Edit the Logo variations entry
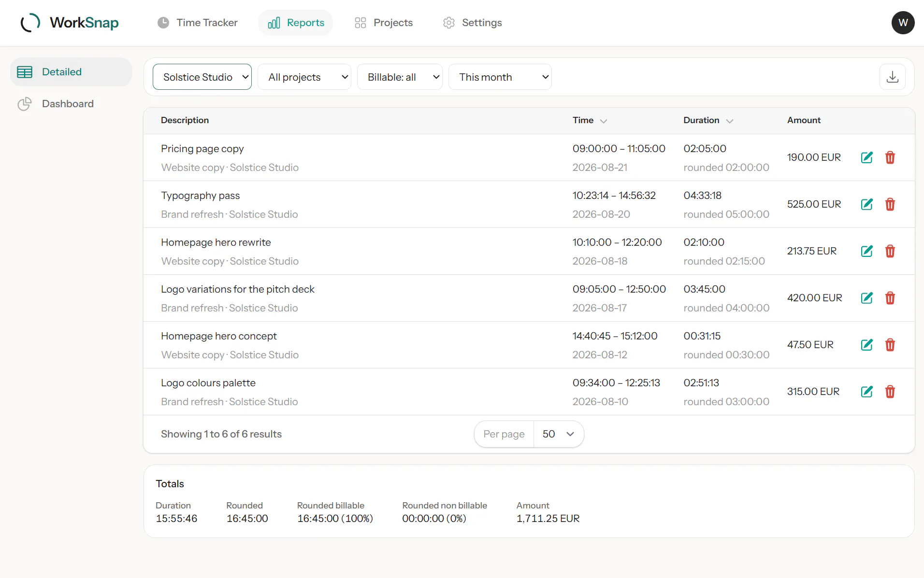The height and width of the screenshot is (578, 924). coord(866,298)
